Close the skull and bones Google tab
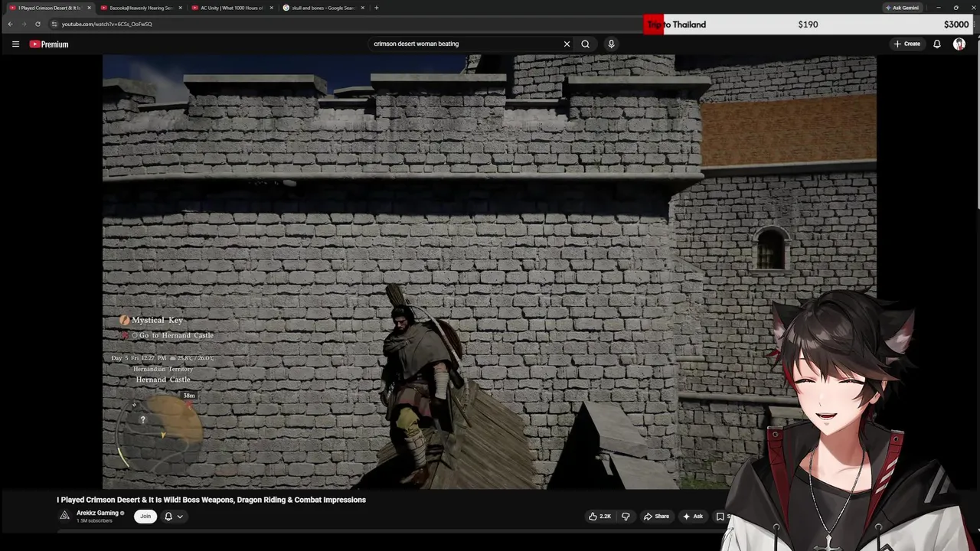Viewport: 980px width, 551px height. (362, 8)
